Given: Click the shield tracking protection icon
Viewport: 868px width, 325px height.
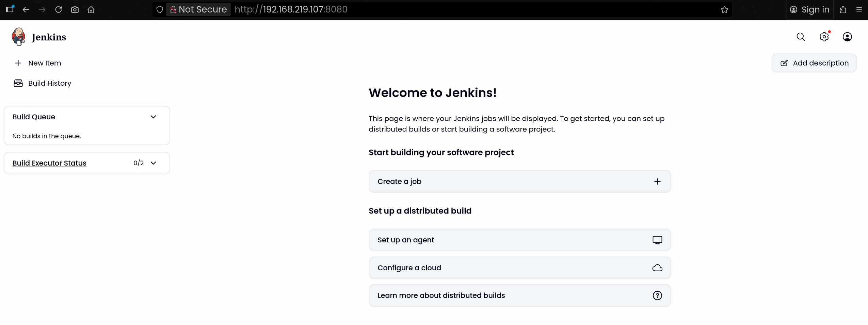Looking at the screenshot, I should 160,10.
